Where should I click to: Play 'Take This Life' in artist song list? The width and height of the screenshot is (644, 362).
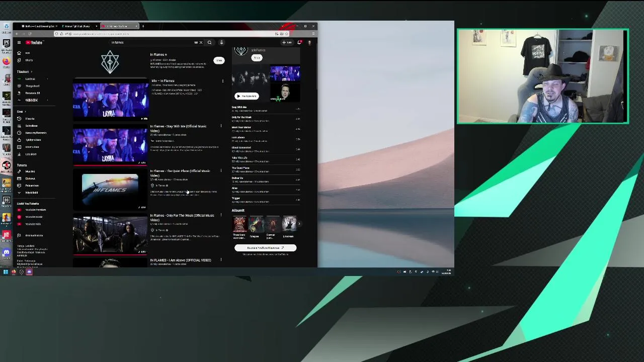point(266,159)
